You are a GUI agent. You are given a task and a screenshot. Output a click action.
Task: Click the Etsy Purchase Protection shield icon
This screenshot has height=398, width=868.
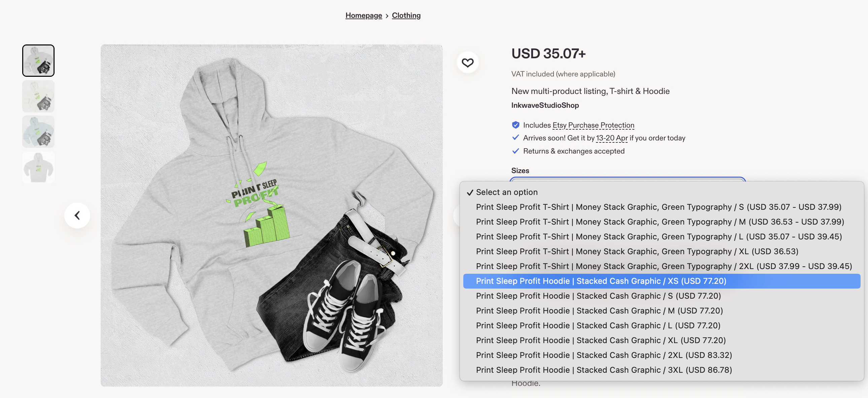point(515,125)
